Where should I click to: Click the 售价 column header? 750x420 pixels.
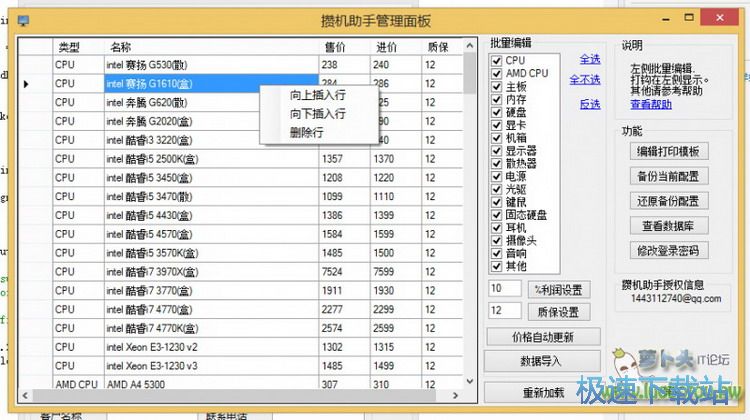pos(344,47)
